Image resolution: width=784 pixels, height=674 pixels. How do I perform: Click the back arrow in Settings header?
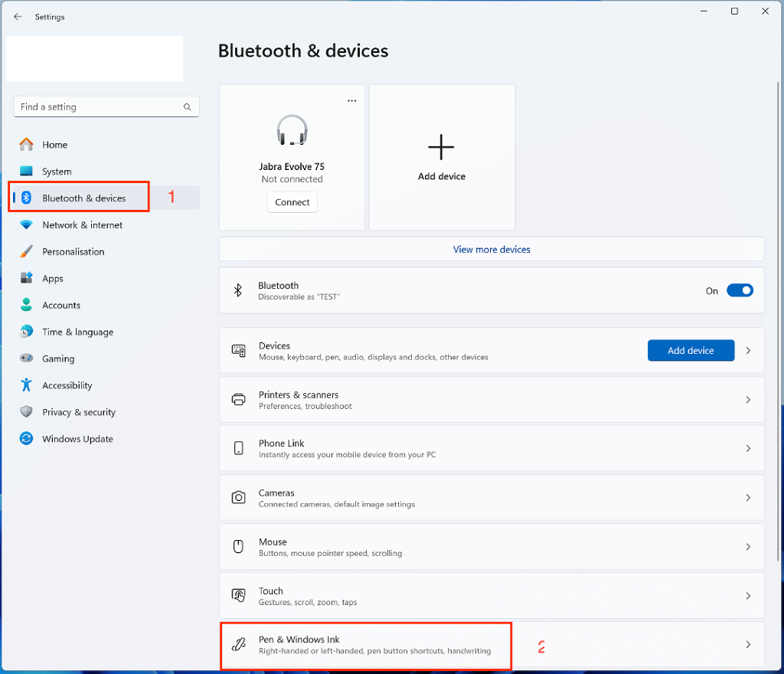point(18,16)
